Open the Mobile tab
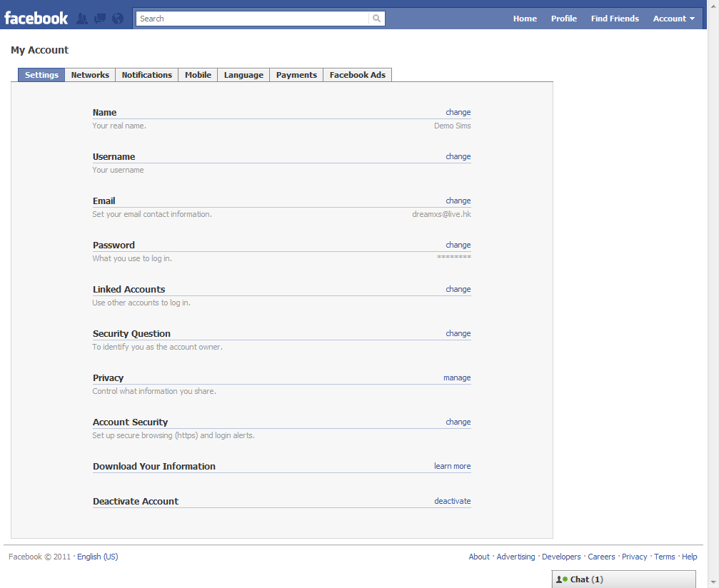 coord(198,75)
